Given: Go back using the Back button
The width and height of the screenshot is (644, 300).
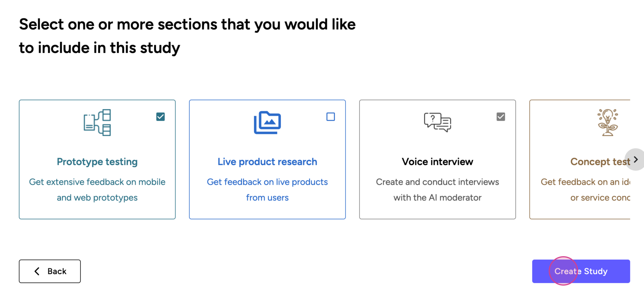Looking at the screenshot, I should (50, 271).
